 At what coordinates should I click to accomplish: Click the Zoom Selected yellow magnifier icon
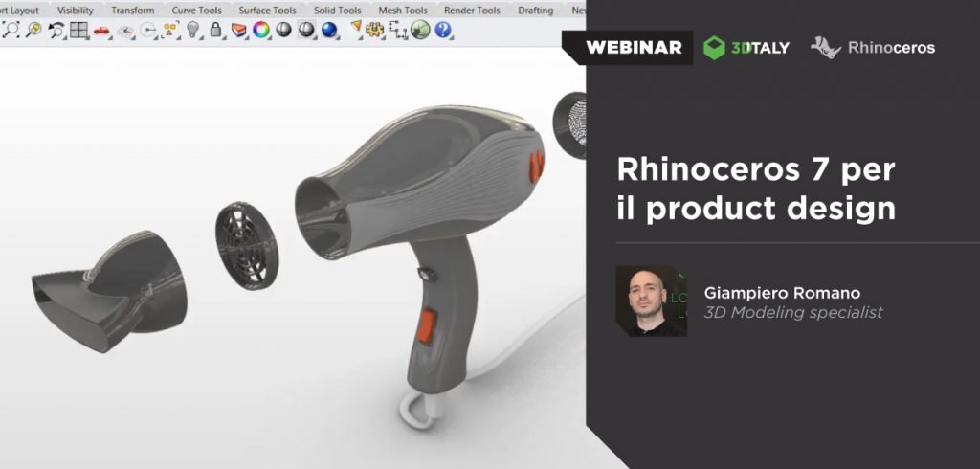point(33,30)
